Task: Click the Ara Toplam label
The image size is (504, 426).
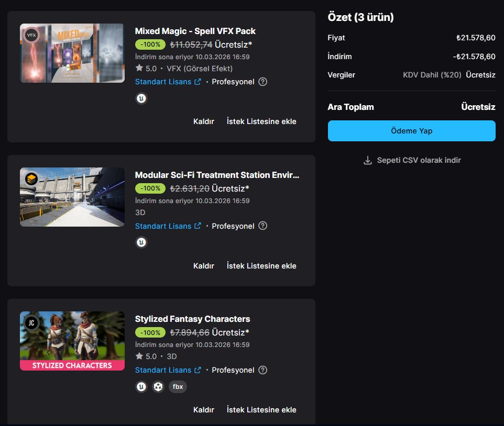Action: [x=350, y=107]
